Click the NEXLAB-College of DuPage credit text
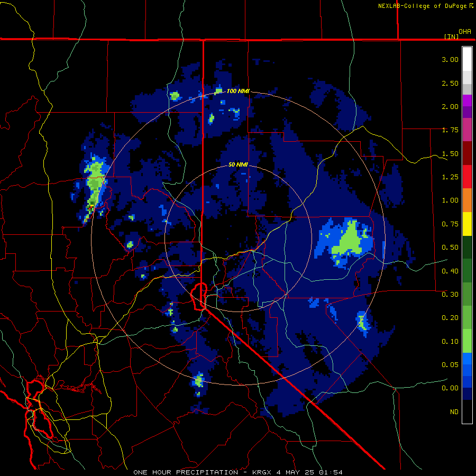The width and height of the screenshot is (476, 476). (426, 6)
